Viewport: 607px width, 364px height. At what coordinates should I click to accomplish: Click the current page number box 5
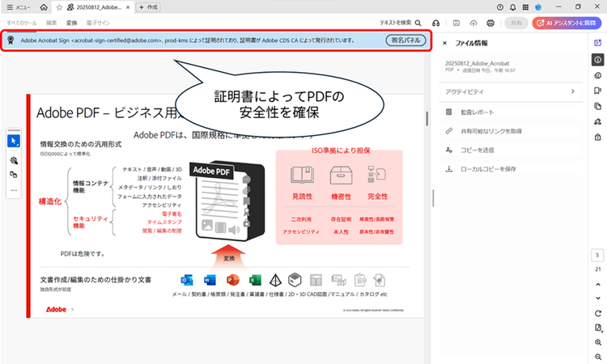(x=598, y=256)
